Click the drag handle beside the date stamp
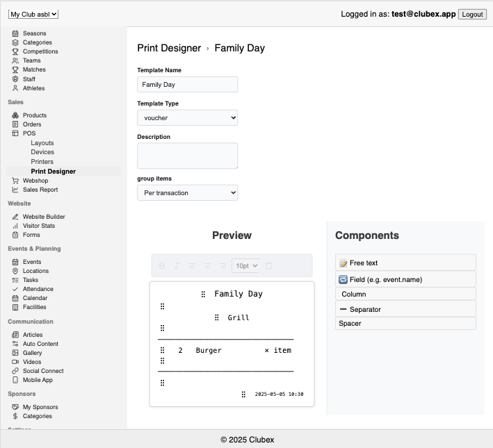 243,395
